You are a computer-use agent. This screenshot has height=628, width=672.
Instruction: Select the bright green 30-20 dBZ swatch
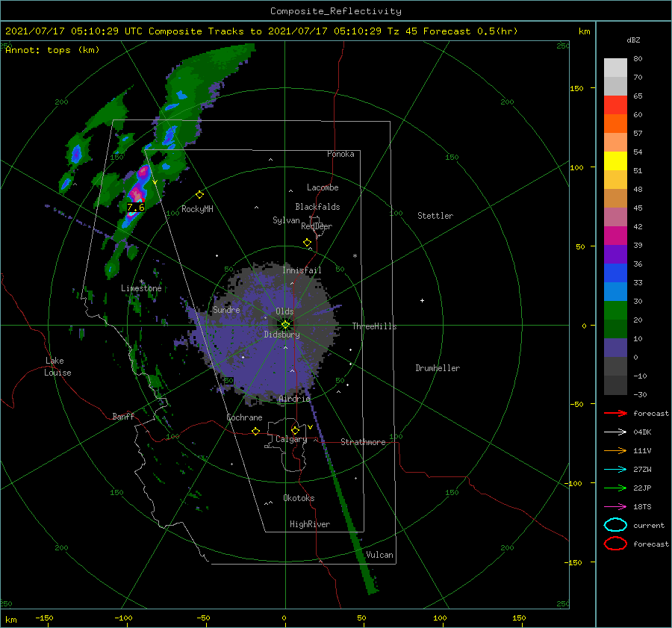coord(615,311)
